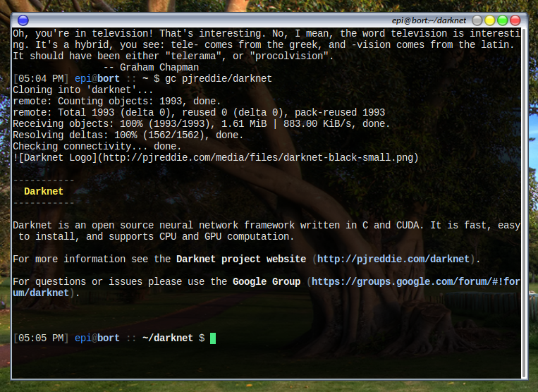Click the yellow Darknet heading
Screen dimensions: 538x392
tap(44, 191)
